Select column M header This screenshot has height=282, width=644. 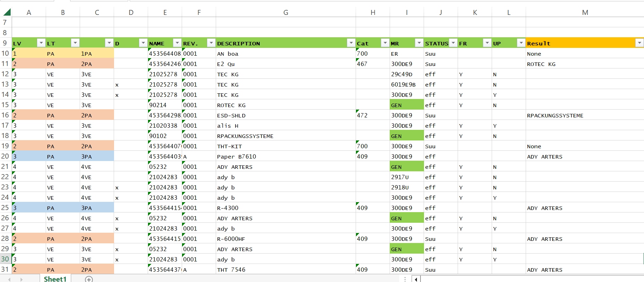click(x=585, y=12)
